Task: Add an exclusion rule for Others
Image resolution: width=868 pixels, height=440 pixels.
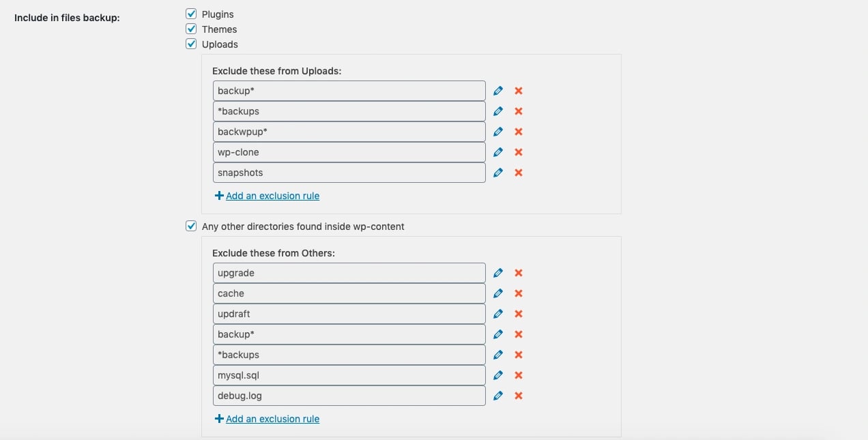Action: pos(272,419)
